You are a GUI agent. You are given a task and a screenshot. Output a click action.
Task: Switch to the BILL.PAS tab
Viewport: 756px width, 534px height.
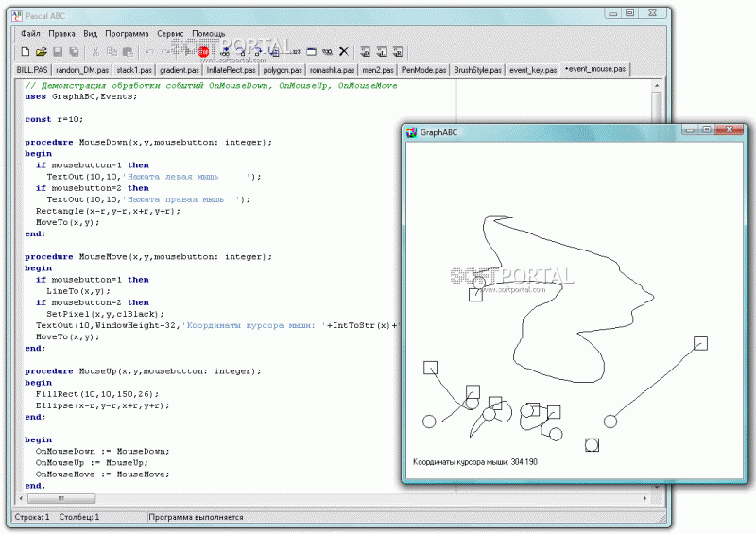pos(33,70)
